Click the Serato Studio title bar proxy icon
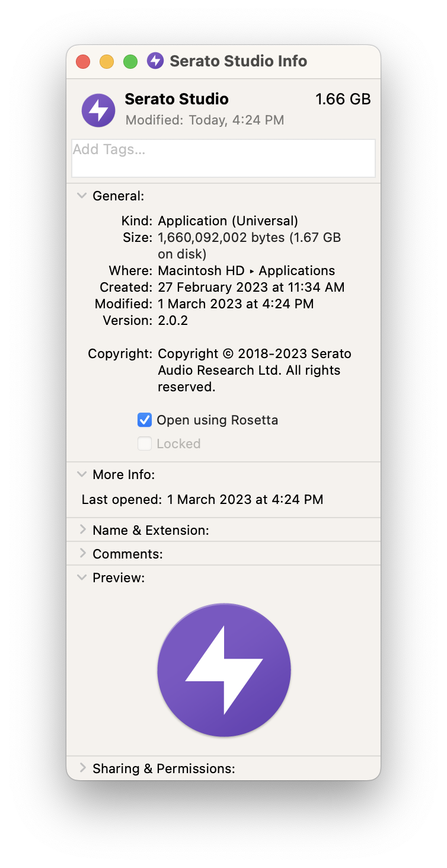This screenshot has width=447, height=868. pos(155,61)
